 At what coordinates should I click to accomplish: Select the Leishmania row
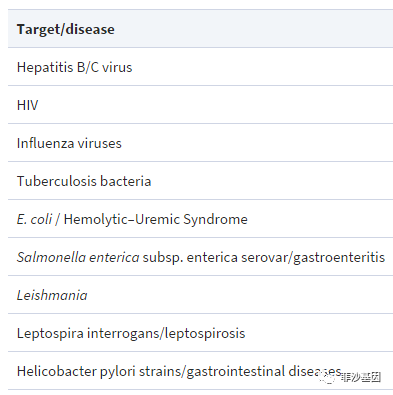[200, 295]
